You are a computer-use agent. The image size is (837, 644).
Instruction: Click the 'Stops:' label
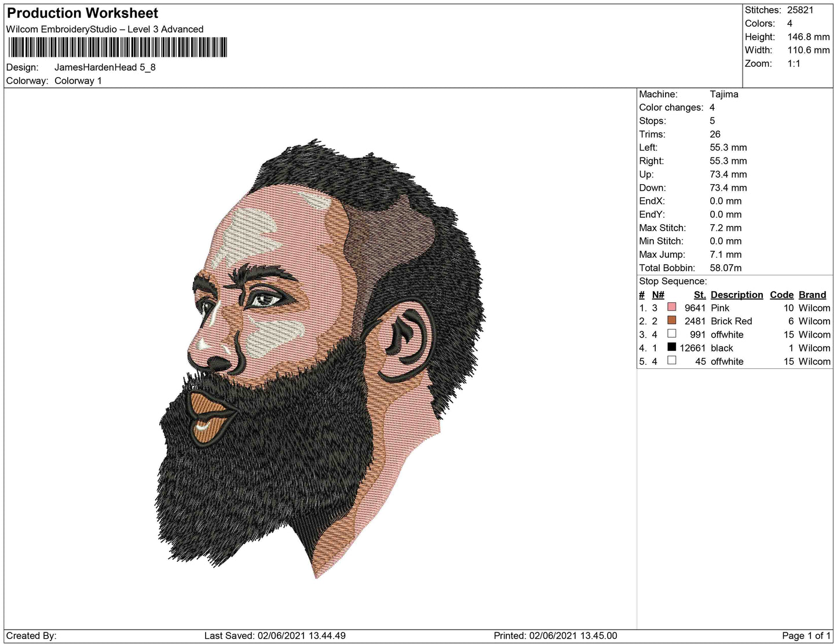coord(653,120)
